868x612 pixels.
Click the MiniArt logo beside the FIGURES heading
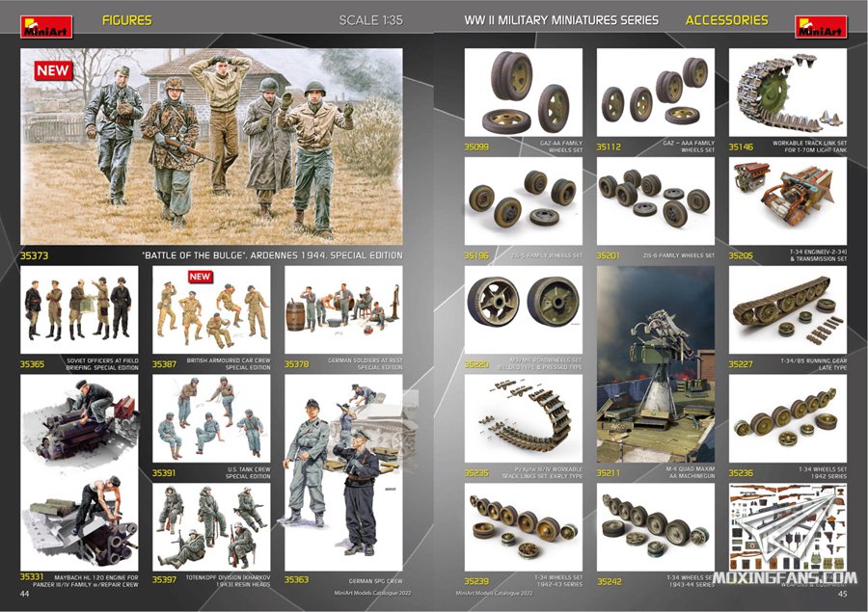pyautogui.click(x=46, y=27)
